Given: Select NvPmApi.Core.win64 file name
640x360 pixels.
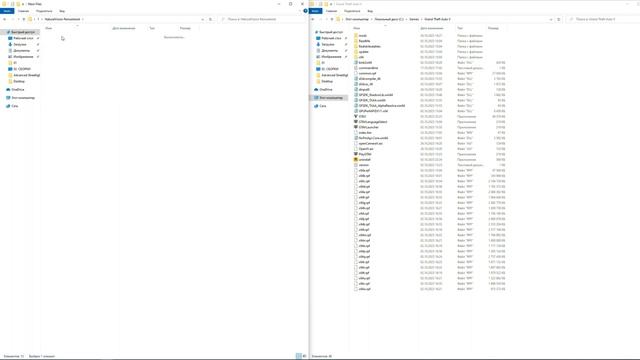Looking at the screenshot, I should pos(373,138).
